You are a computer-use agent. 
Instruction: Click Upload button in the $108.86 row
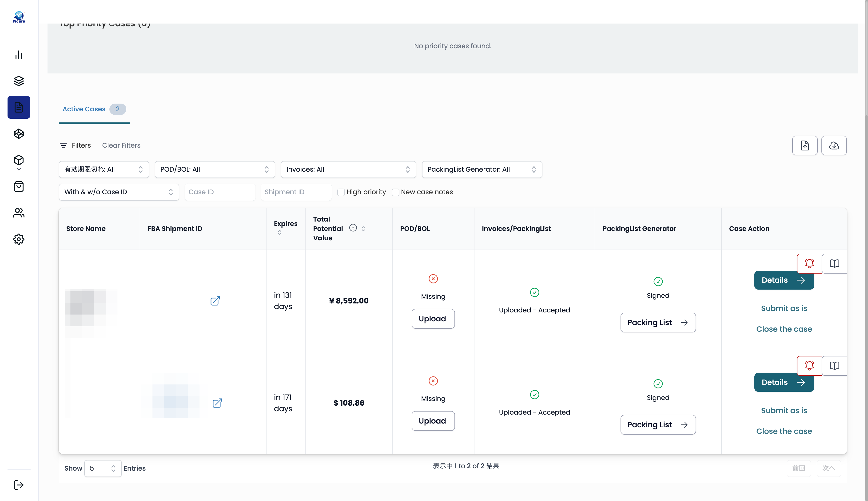point(433,421)
